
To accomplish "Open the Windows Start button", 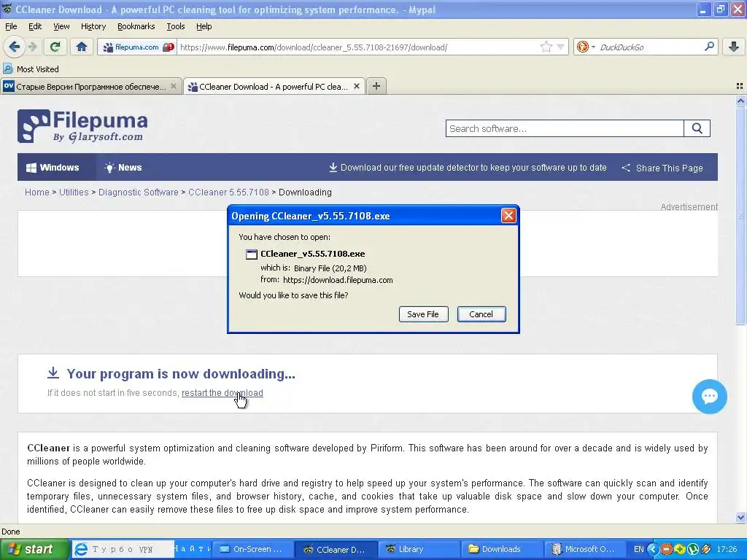I will (34, 549).
